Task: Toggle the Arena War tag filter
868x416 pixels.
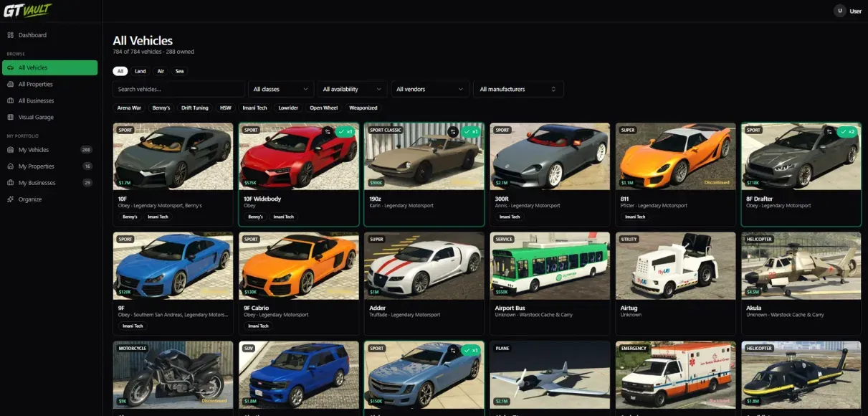Action: pyautogui.click(x=130, y=108)
